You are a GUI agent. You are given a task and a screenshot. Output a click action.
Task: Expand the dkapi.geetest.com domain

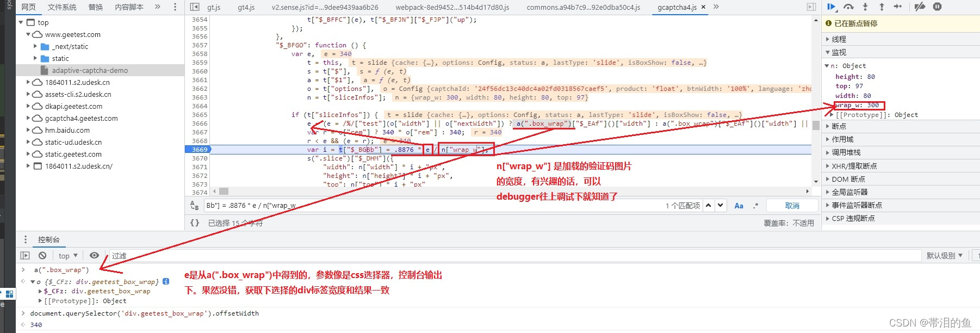tap(28, 106)
